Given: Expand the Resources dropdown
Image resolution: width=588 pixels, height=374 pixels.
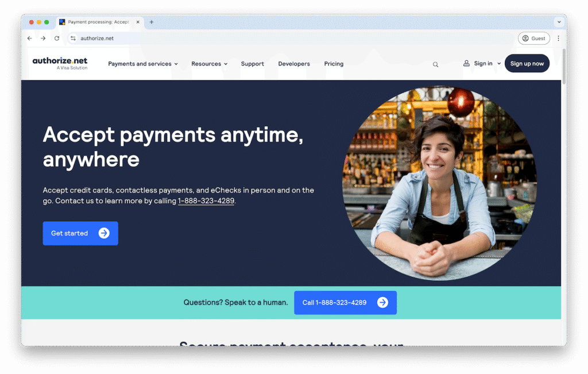Looking at the screenshot, I should click(x=209, y=64).
